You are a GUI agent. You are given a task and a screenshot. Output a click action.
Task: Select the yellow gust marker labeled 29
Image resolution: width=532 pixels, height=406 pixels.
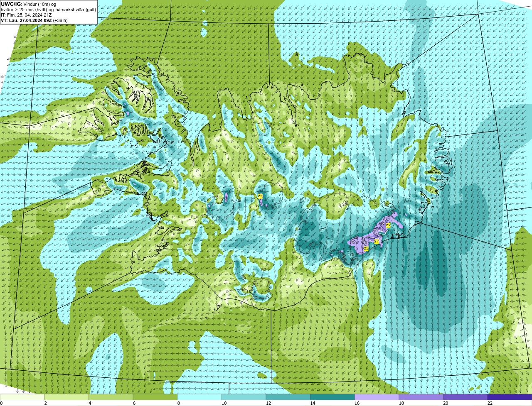[x=388, y=225]
